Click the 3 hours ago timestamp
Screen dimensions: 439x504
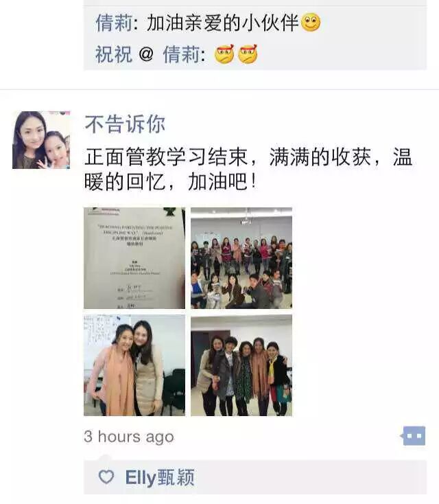[x=129, y=437]
